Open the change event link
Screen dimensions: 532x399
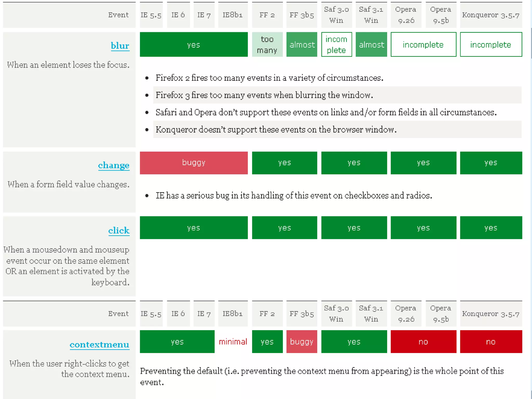coord(114,165)
